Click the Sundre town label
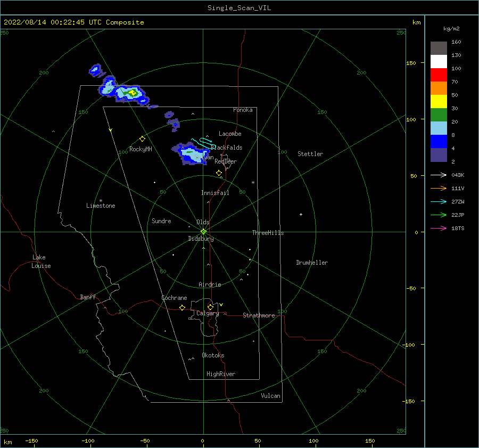 coord(161,221)
